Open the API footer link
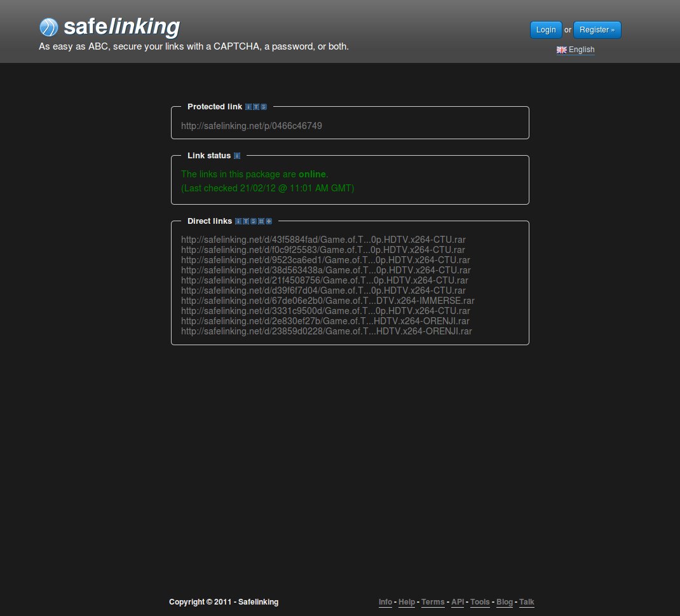The image size is (680, 616). pyautogui.click(x=458, y=602)
